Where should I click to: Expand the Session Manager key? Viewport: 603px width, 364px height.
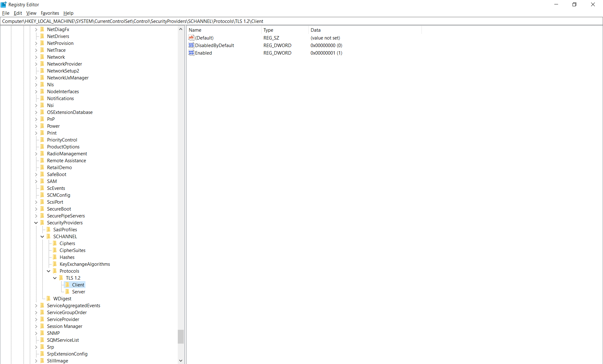tap(36, 326)
